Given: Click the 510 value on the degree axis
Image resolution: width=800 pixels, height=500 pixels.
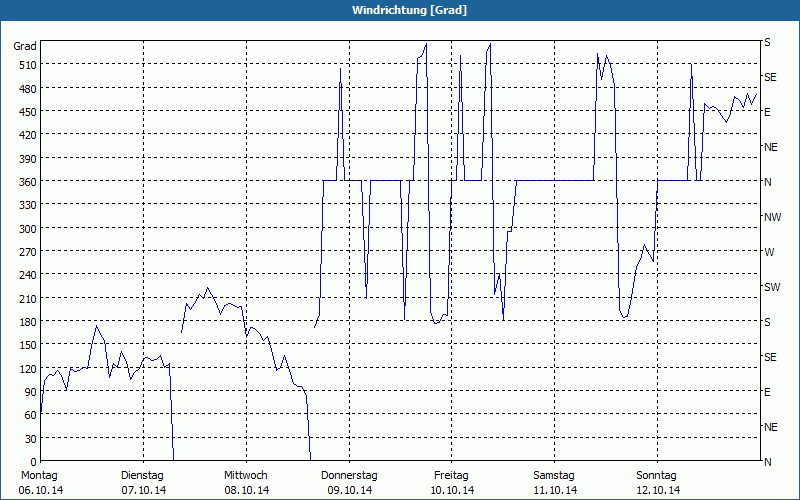Looking at the screenshot, I should pyautogui.click(x=28, y=65).
